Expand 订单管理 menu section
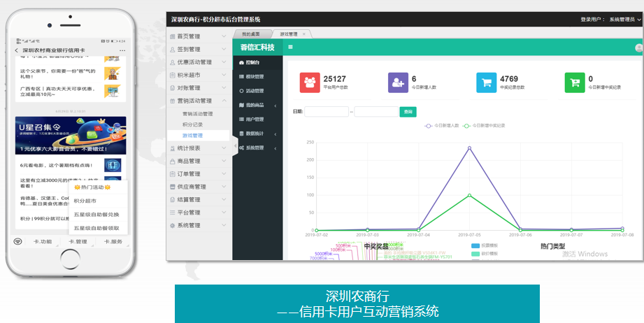Screen dimensions: 644x323 pyautogui.click(x=199, y=173)
